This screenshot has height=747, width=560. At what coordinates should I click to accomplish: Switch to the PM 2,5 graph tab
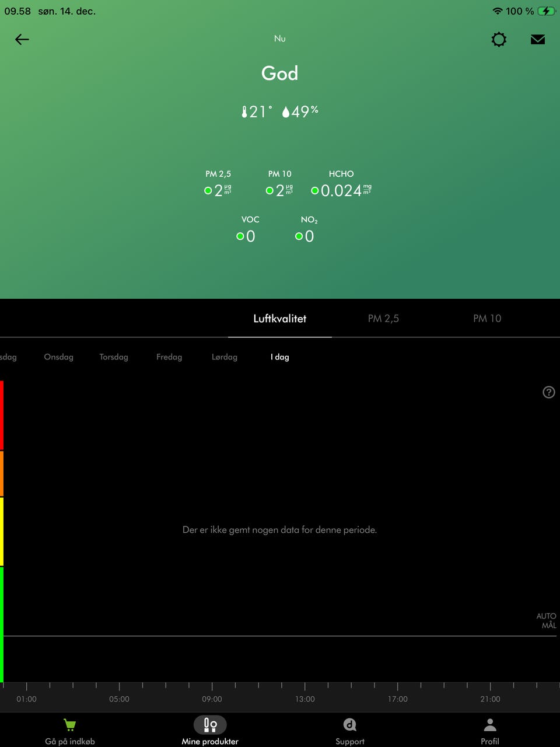point(383,319)
